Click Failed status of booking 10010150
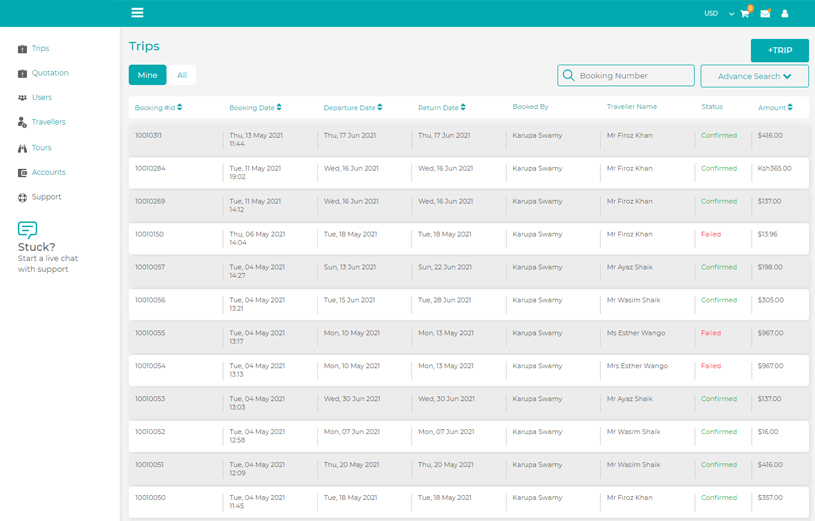Viewport: 815px width, 521px height. tap(711, 234)
